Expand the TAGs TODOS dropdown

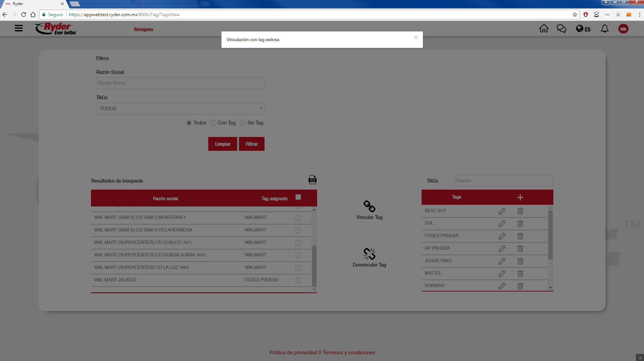(x=180, y=109)
